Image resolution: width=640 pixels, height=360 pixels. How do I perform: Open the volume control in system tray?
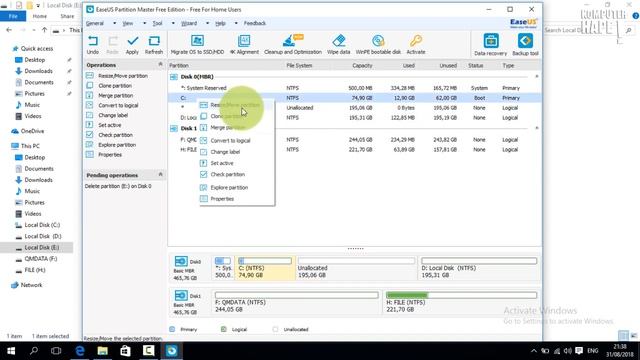pos(568,351)
